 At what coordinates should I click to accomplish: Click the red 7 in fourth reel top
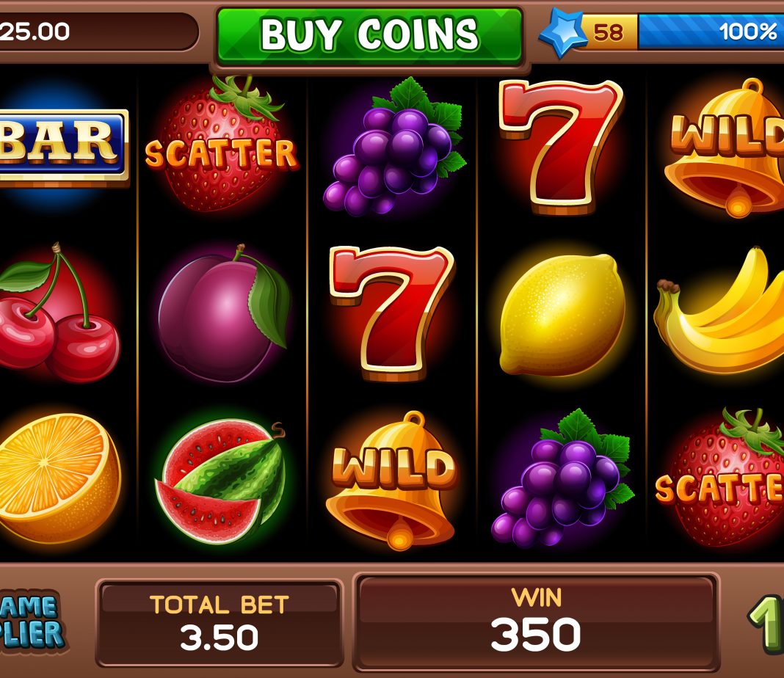coord(561,147)
